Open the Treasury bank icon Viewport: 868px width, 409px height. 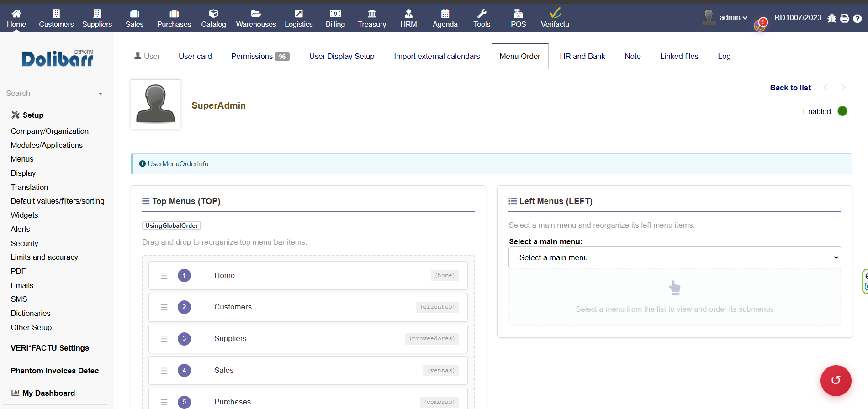pyautogui.click(x=372, y=14)
